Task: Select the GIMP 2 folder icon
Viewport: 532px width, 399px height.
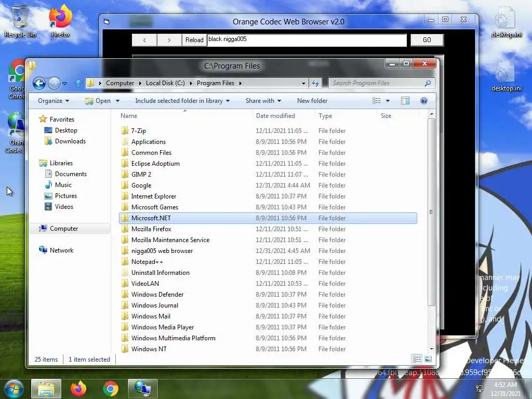Action: click(125, 175)
